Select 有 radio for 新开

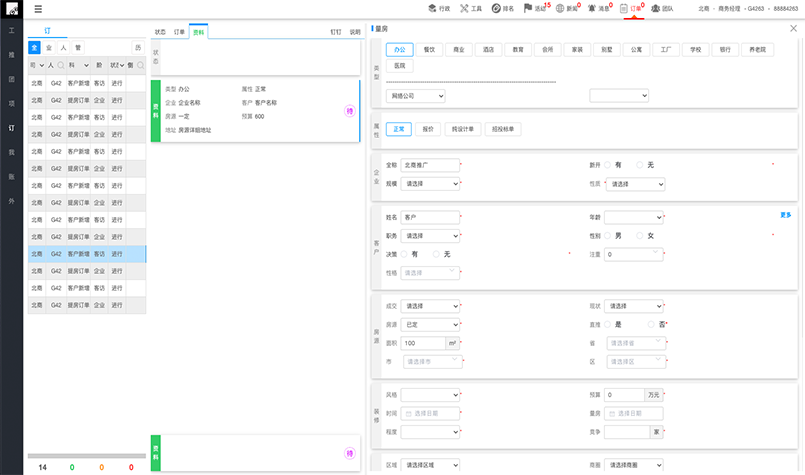point(606,164)
